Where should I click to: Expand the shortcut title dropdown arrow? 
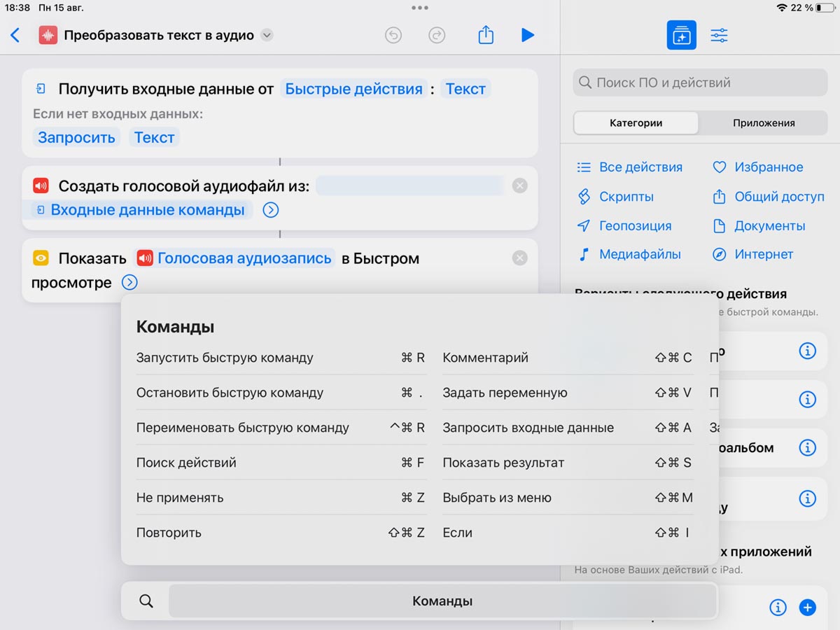267,35
